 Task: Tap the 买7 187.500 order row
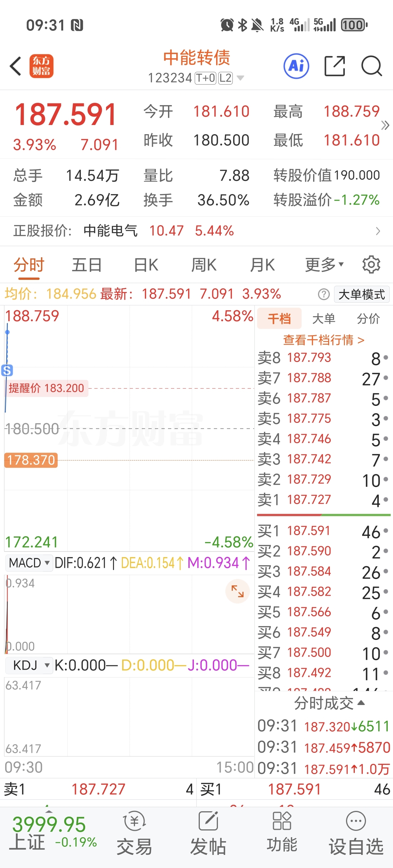[323, 653]
